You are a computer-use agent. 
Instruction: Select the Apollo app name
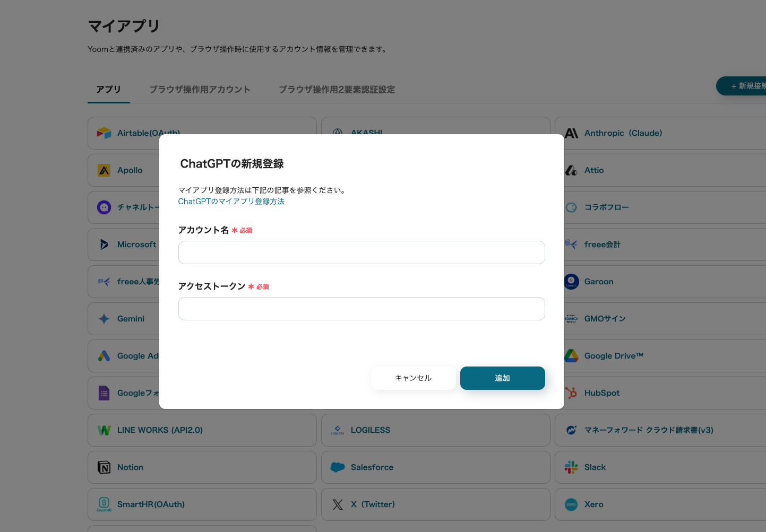pyautogui.click(x=130, y=170)
